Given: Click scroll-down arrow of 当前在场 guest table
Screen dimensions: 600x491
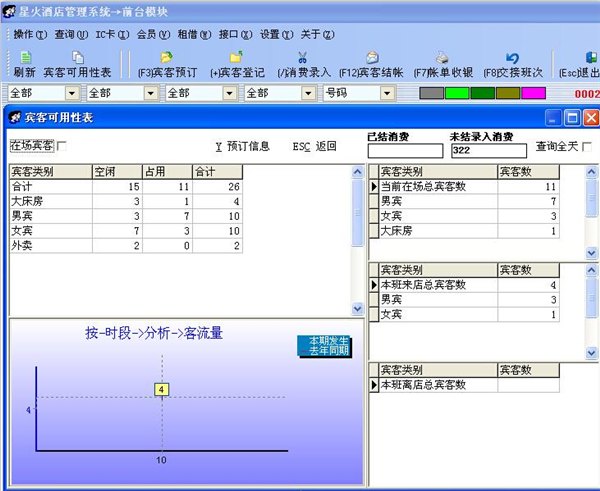Looking at the screenshot, I should [x=591, y=253].
